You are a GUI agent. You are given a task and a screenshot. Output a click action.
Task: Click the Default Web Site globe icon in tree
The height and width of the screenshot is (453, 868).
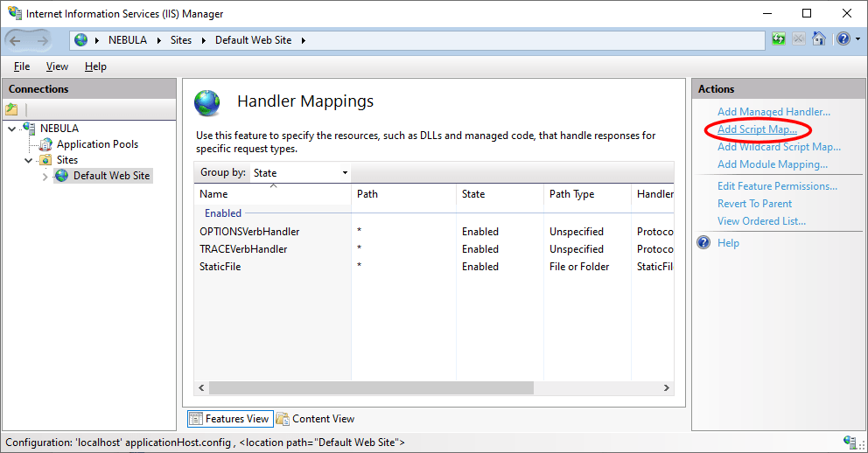(x=62, y=176)
